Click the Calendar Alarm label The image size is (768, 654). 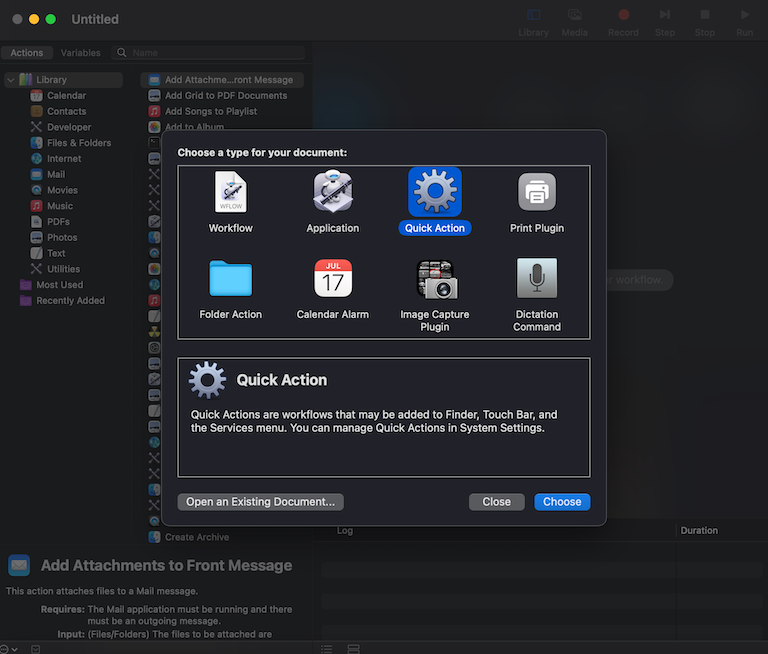tap(333, 314)
